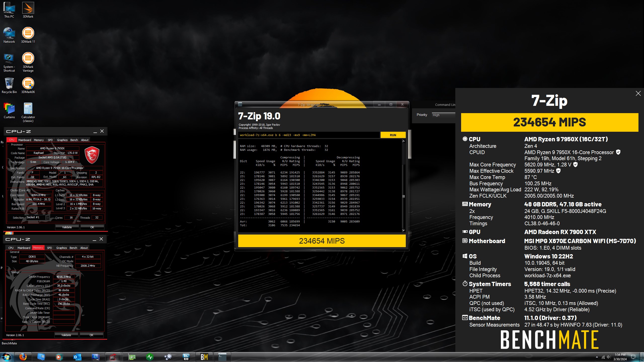The height and width of the screenshot is (362, 644).
Task: Show hidden tray icons arrow
Action: pos(597,357)
